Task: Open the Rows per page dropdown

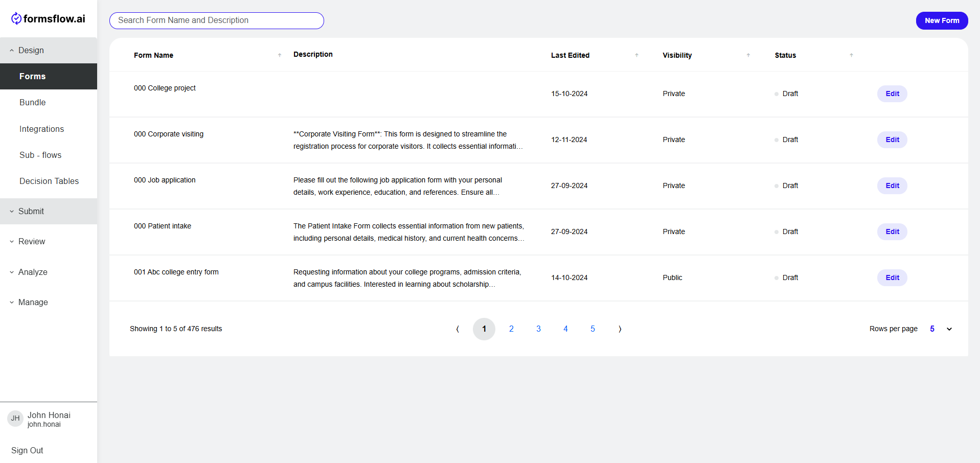Action: (x=941, y=329)
